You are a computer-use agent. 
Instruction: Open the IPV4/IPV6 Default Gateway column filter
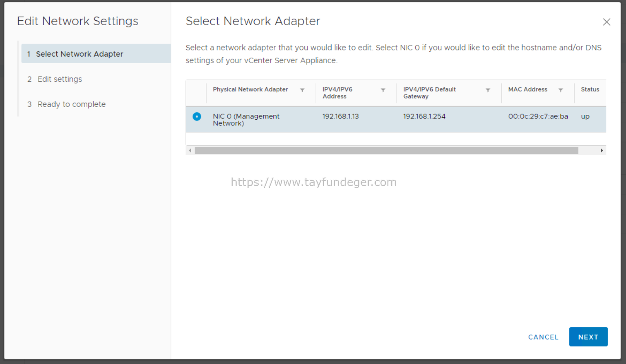coord(488,90)
